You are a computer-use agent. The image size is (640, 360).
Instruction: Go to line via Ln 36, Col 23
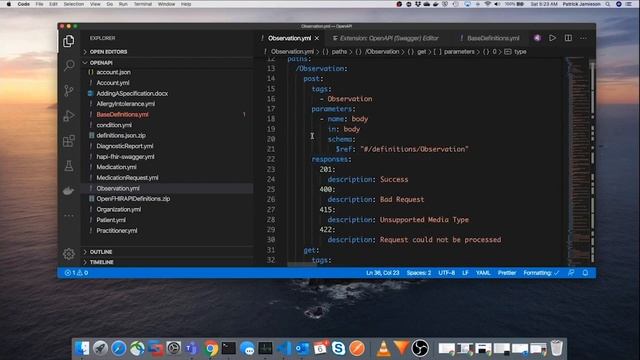coord(383,273)
